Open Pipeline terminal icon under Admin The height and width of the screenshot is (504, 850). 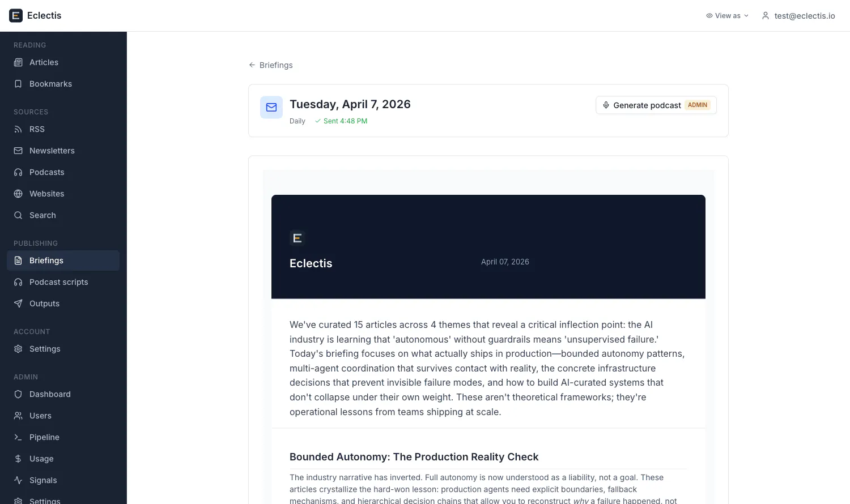point(18,437)
